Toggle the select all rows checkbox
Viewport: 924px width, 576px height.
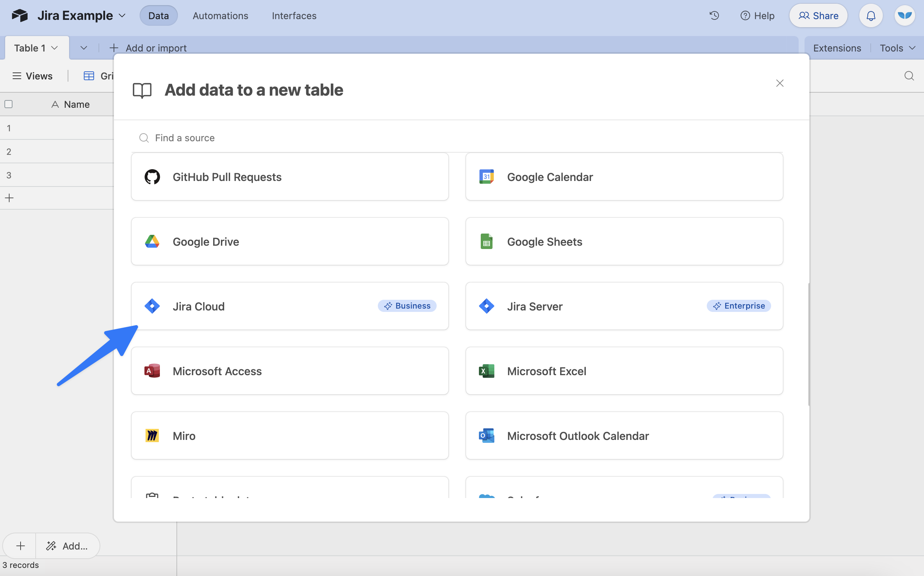pos(8,104)
